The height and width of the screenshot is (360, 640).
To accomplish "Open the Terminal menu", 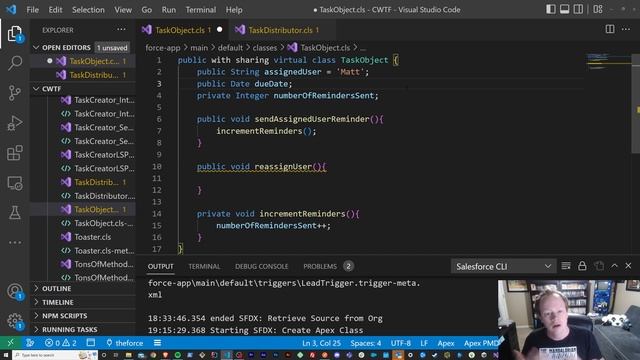I will click(200, 10).
